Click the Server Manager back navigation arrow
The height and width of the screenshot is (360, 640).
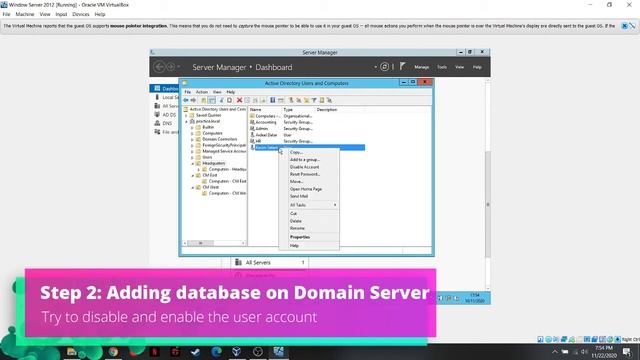click(159, 67)
